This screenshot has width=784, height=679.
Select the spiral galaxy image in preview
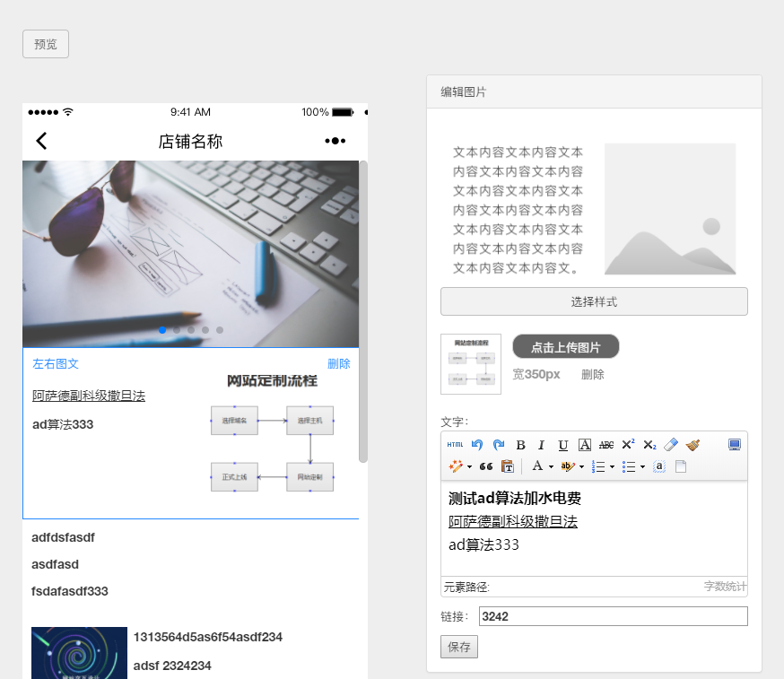[79, 653]
